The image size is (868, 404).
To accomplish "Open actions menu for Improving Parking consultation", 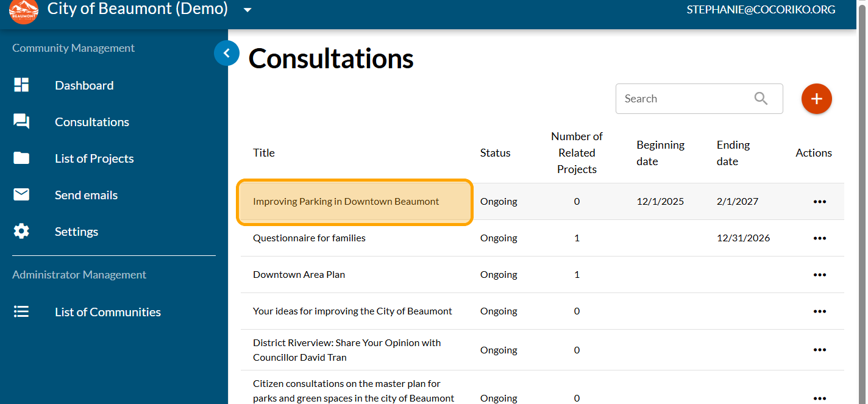I will click(x=819, y=202).
